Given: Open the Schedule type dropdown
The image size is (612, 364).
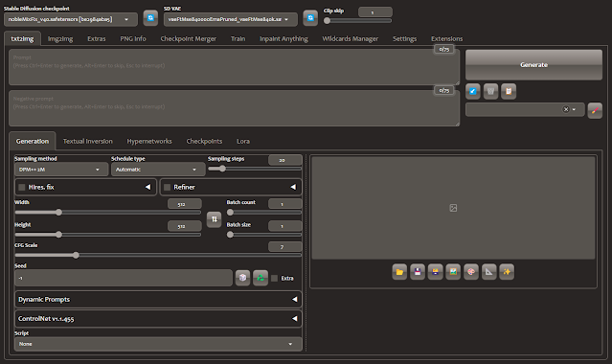Looking at the screenshot, I should pyautogui.click(x=158, y=170).
